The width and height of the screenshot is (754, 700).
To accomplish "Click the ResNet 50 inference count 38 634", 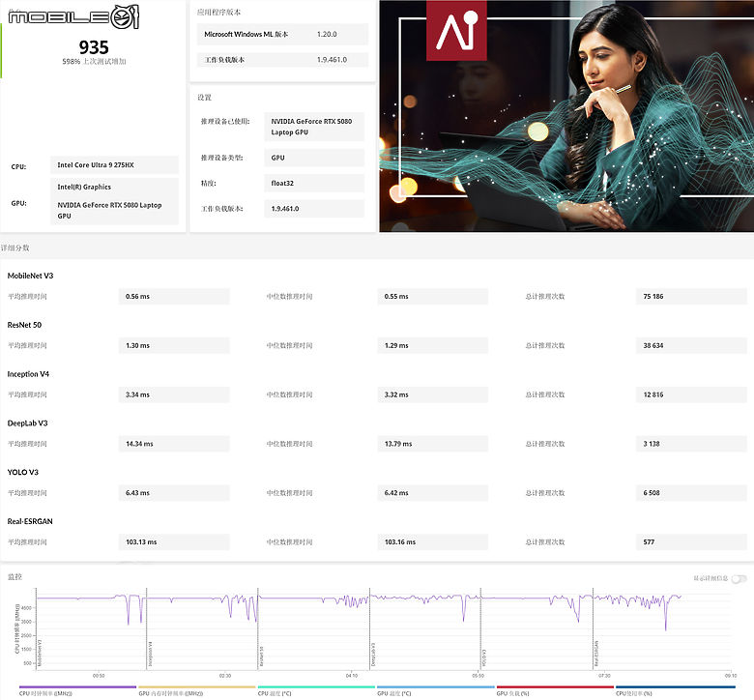I will [691, 345].
